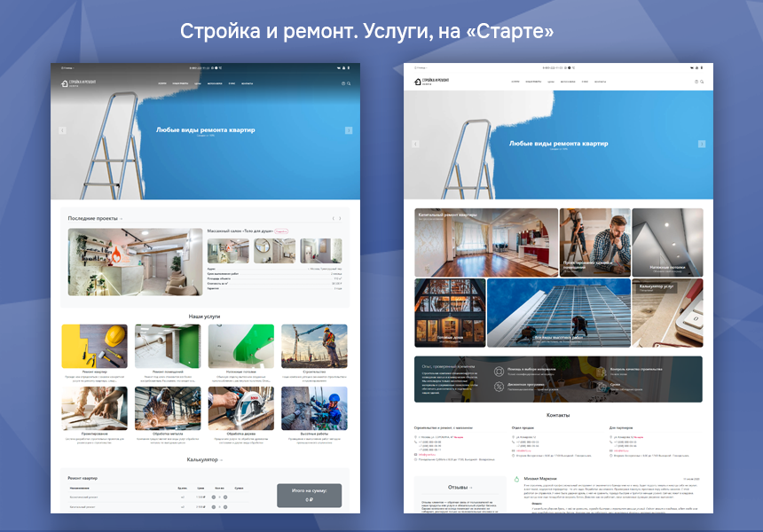Click the search magnifier icon in left mockup
The height and width of the screenshot is (532, 763).
tap(348, 83)
